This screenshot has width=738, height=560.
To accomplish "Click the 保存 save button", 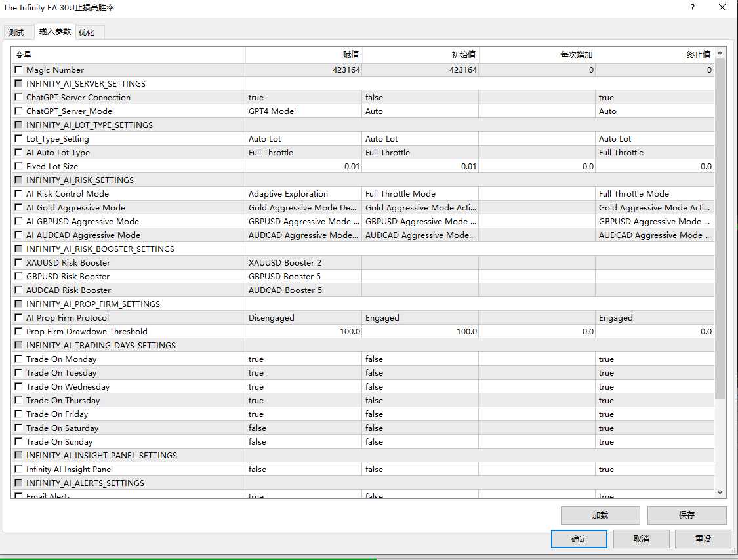I will [x=686, y=515].
